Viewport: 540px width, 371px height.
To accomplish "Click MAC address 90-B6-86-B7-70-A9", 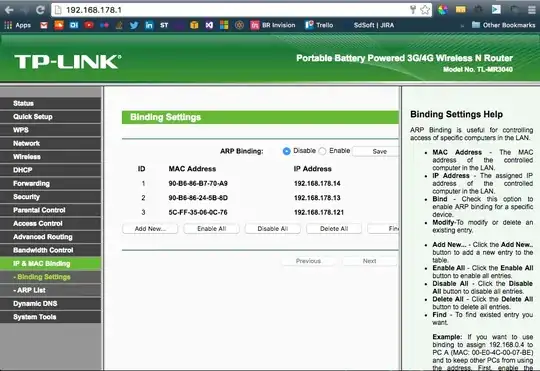I will (198, 184).
